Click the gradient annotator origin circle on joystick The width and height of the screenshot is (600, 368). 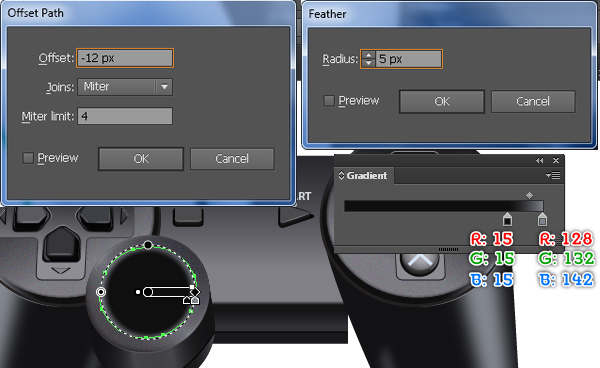pos(148,292)
